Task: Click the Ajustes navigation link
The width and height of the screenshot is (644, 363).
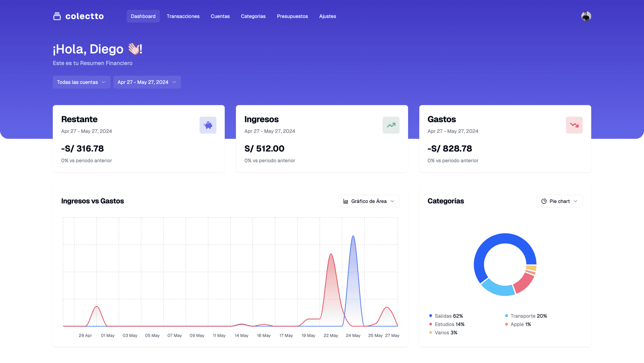Action: pyautogui.click(x=328, y=16)
